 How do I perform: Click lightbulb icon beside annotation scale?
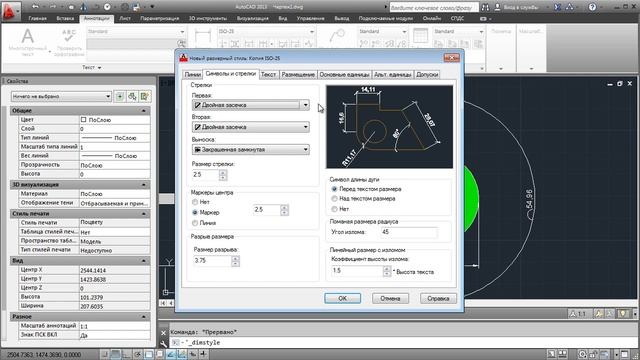click(x=622, y=313)
